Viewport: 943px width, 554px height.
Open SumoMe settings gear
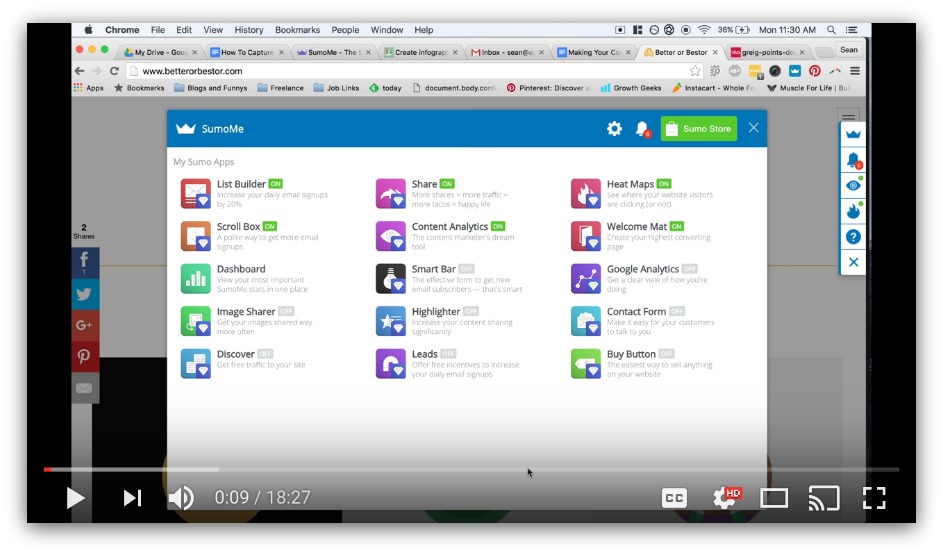[614, 128]
